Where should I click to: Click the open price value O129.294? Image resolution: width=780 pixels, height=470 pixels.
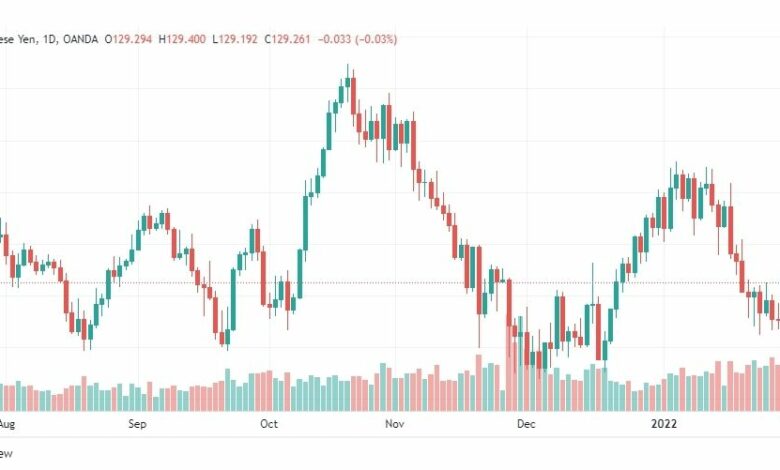(x=128, y=39)
